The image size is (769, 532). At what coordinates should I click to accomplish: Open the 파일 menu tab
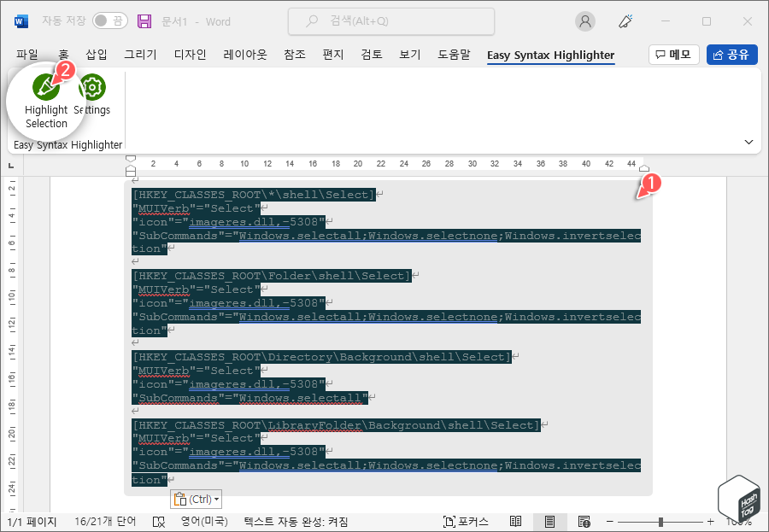click(27, 55)
